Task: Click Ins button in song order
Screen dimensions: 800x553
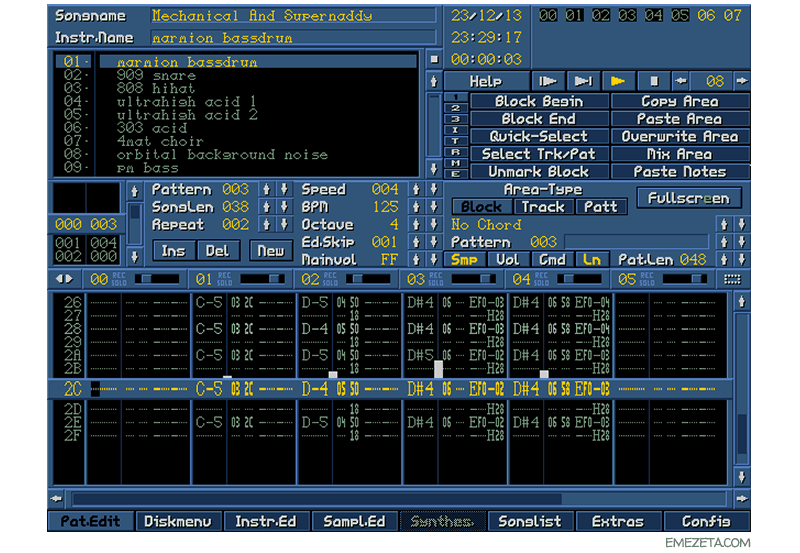Action: [173, 251]
